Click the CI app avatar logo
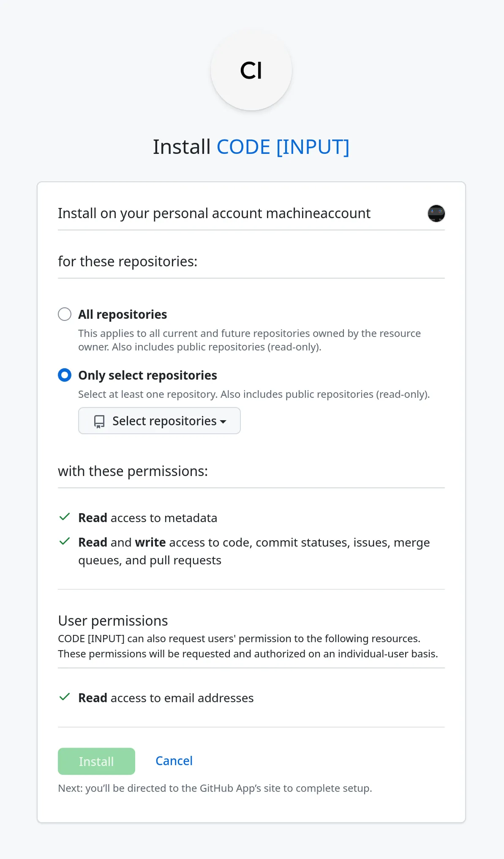 tap(251, 70)
